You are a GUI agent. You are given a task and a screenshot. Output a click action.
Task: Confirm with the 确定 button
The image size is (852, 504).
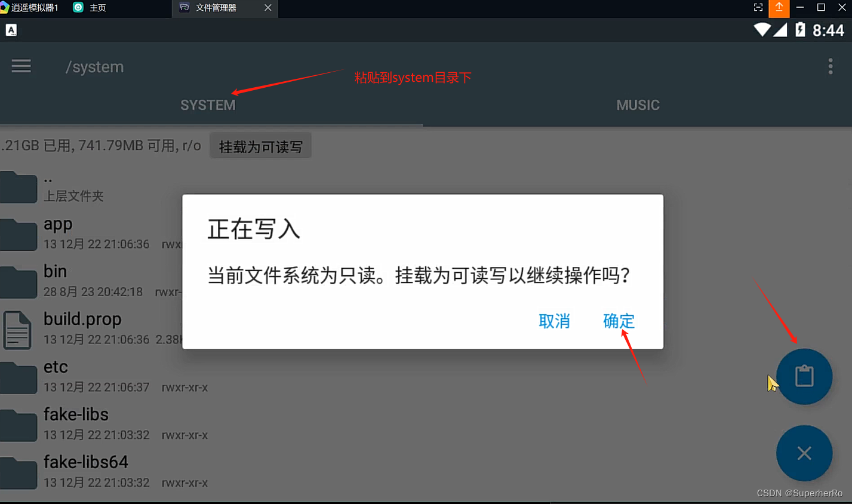(x=619, y=321)
